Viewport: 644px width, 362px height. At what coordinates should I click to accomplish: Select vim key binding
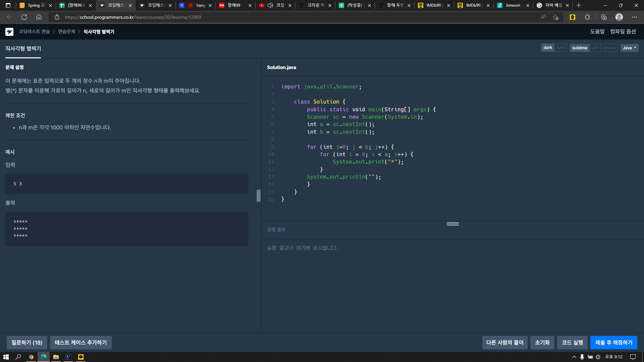point(595,48)
